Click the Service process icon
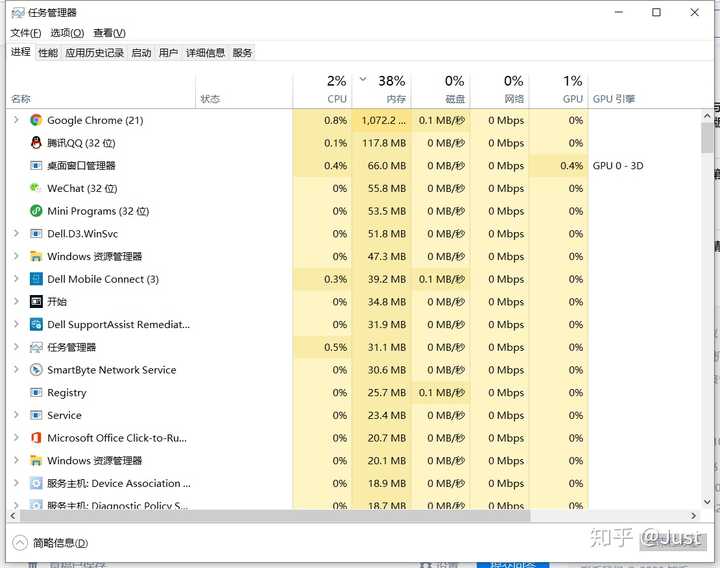720x568 pixels. coord(36,415)
